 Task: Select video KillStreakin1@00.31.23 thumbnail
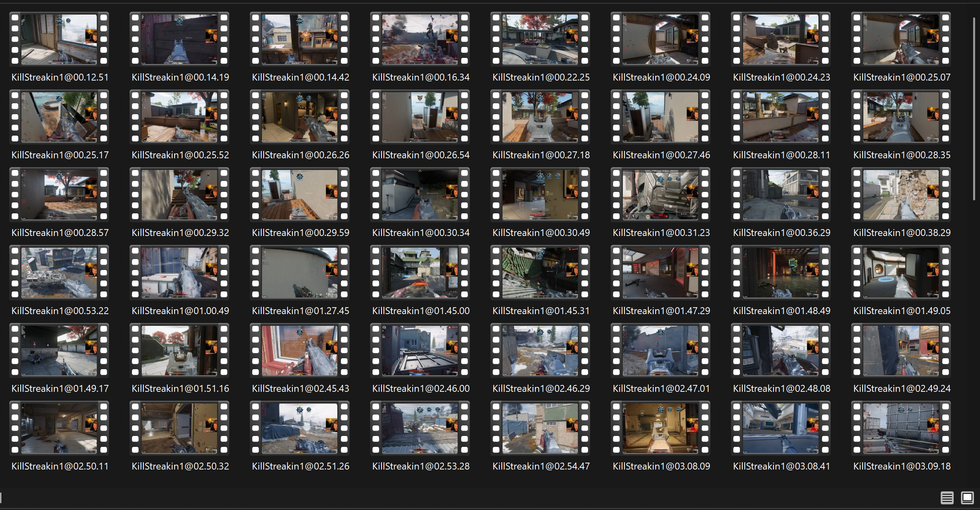[660, 195]
